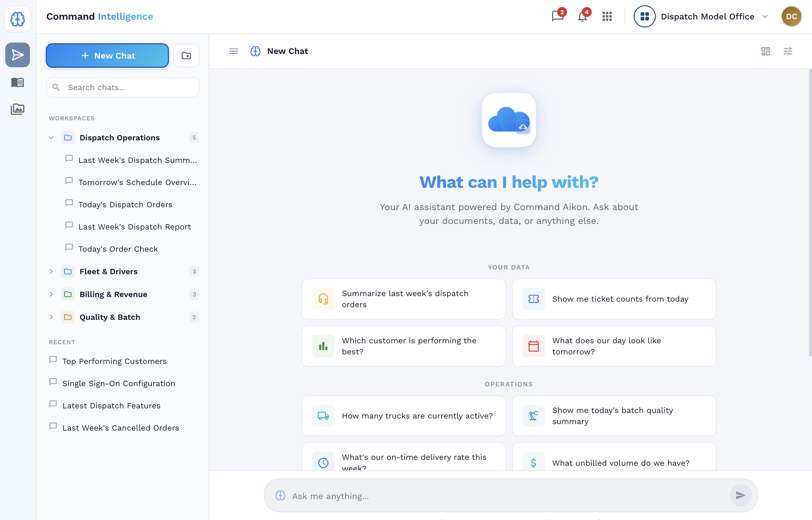
Task: Click the brain icon in message box
Action: 280,495
